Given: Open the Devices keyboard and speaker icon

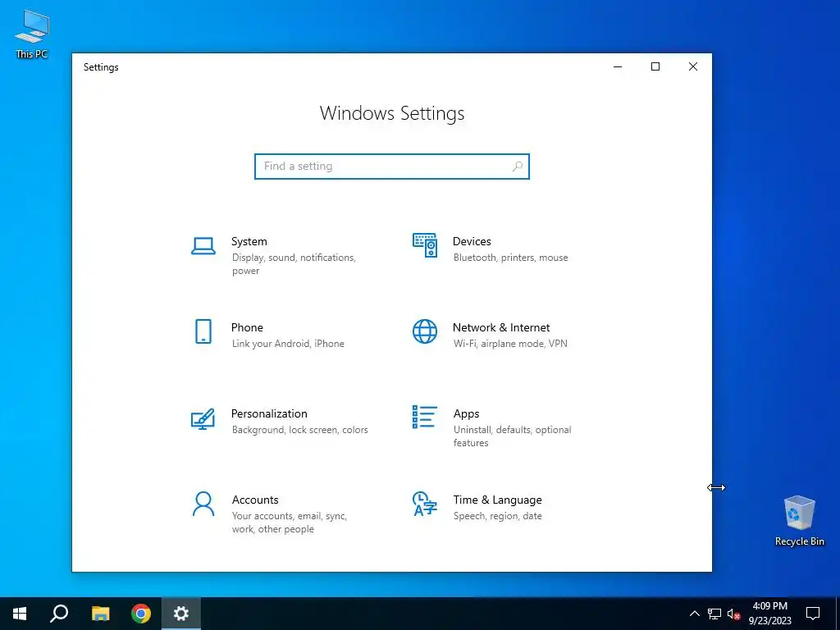Looking at the screenshot, I should [425, 245].
